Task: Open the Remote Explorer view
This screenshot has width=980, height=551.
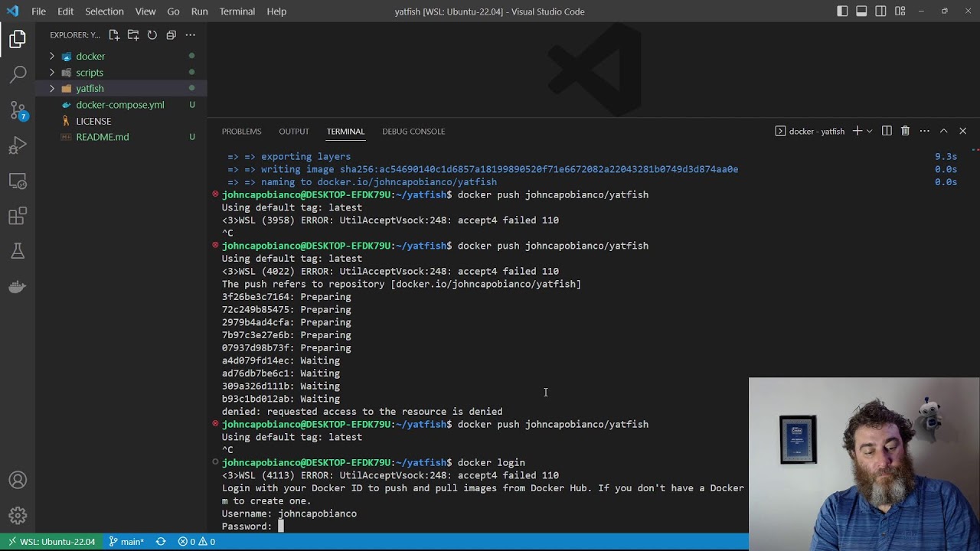Action: 18,181
